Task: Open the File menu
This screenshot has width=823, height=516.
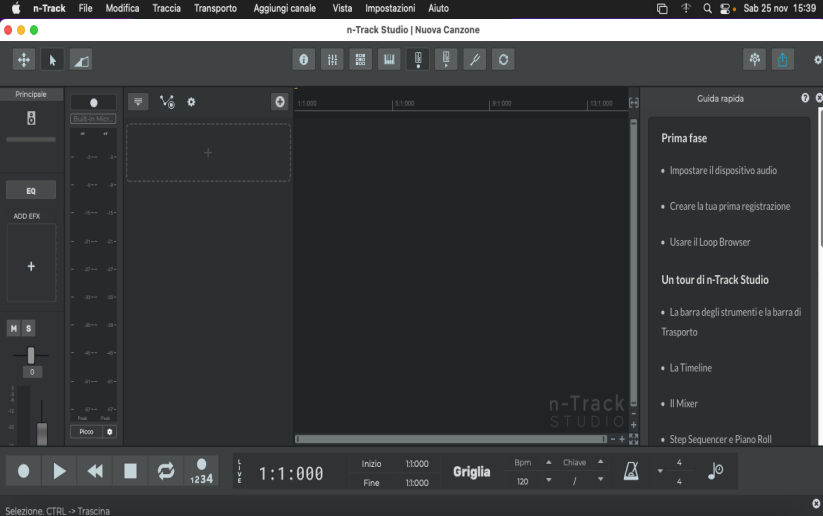Action: (x=86, y=8)
